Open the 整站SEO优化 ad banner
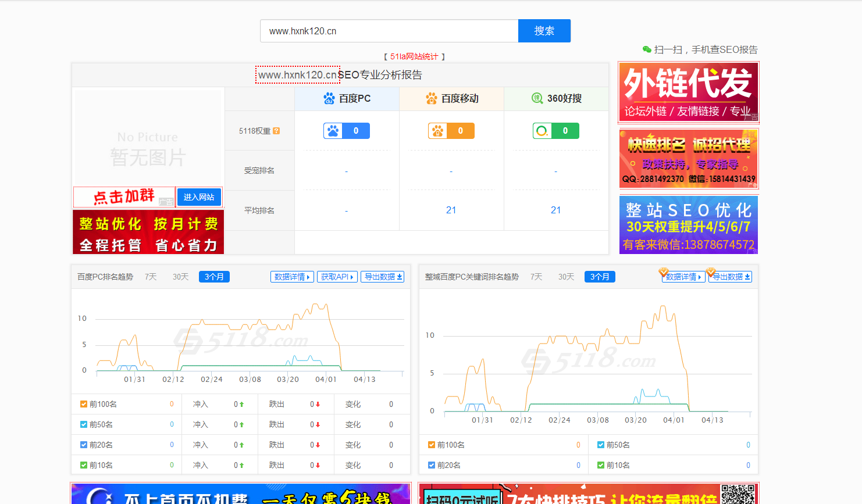The height and width of the screenshot is (504, 862). tap(689, 225)
